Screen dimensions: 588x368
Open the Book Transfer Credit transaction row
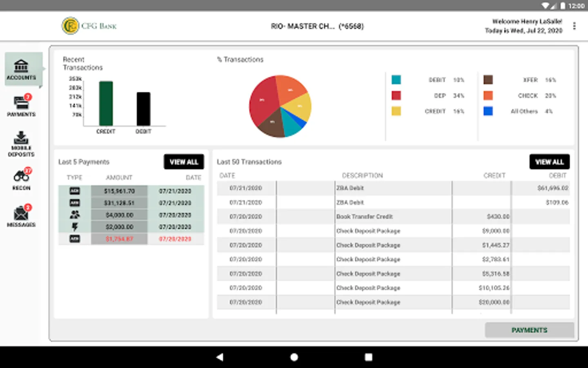(x=393, y=217)
